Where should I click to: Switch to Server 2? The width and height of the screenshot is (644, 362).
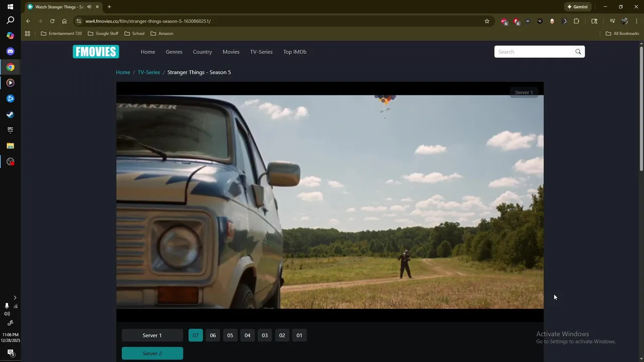click(152, 353)
